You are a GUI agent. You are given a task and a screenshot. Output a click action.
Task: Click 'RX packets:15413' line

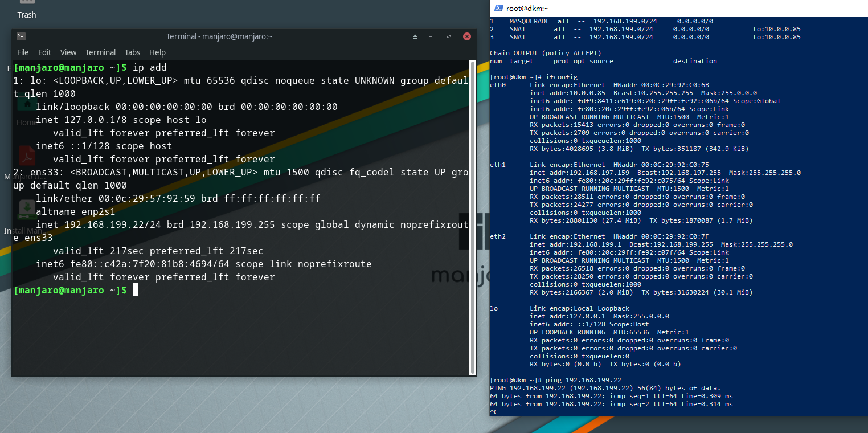[637, 125]
